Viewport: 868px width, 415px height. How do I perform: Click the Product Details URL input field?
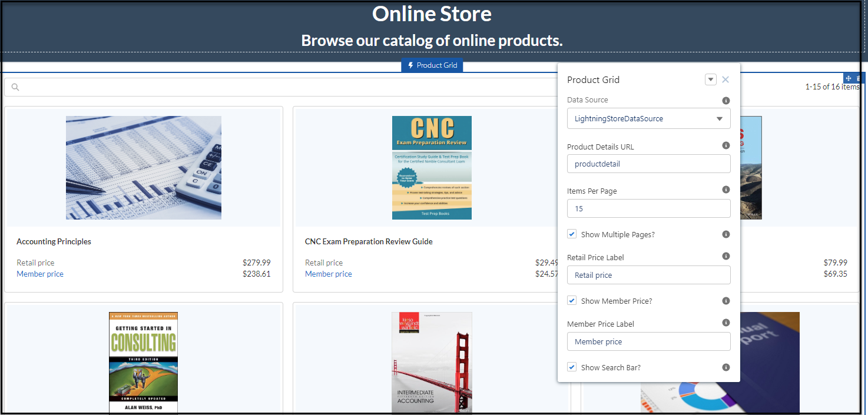click(648, 164)
